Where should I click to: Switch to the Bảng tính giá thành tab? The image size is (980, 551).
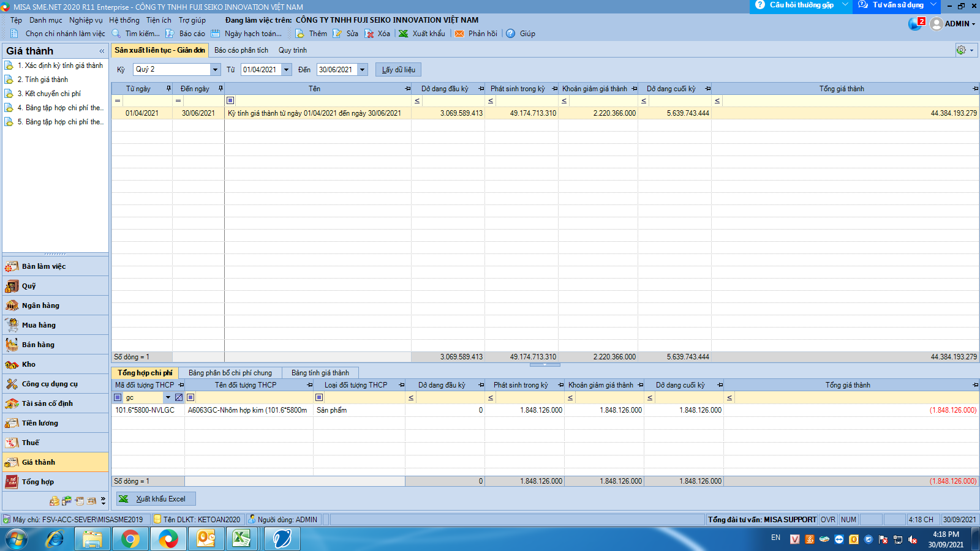point(320,373)
